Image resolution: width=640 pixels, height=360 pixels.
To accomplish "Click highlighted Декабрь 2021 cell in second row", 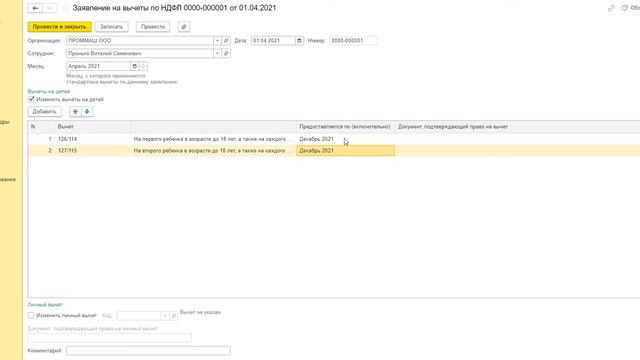I will (x=345, y=151).
